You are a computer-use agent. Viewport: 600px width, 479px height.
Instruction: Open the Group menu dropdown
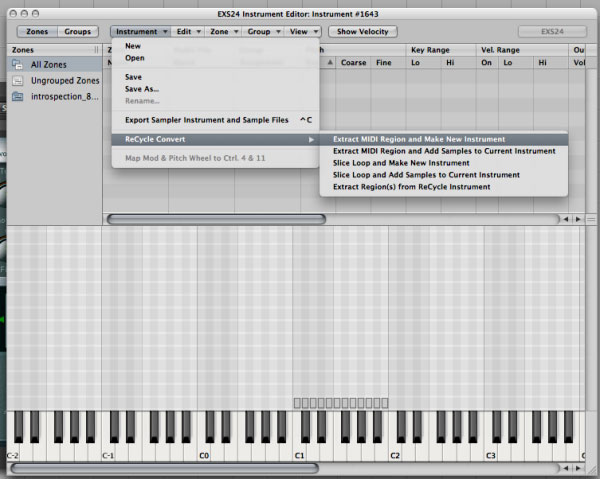[x=263, y=31]
